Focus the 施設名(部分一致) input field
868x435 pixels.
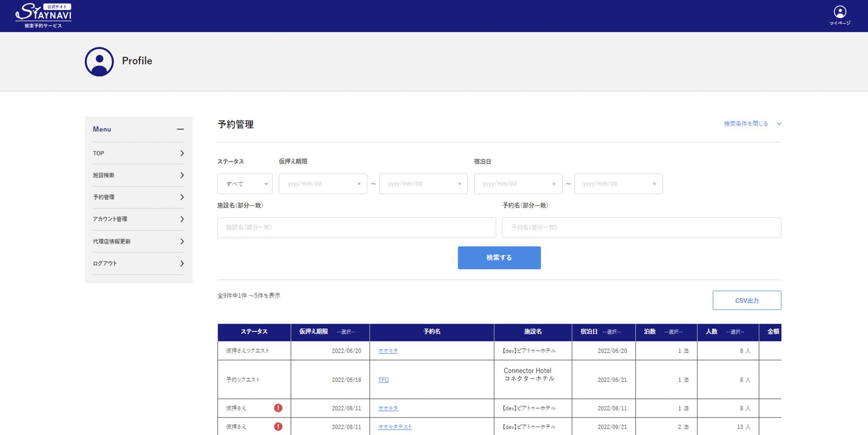(x=356, y=228)
